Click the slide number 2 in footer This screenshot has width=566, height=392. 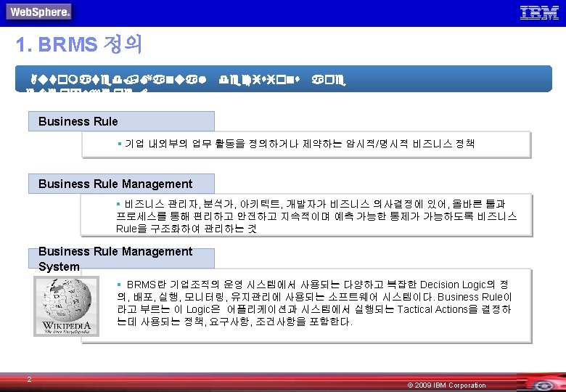coord(29,379)
